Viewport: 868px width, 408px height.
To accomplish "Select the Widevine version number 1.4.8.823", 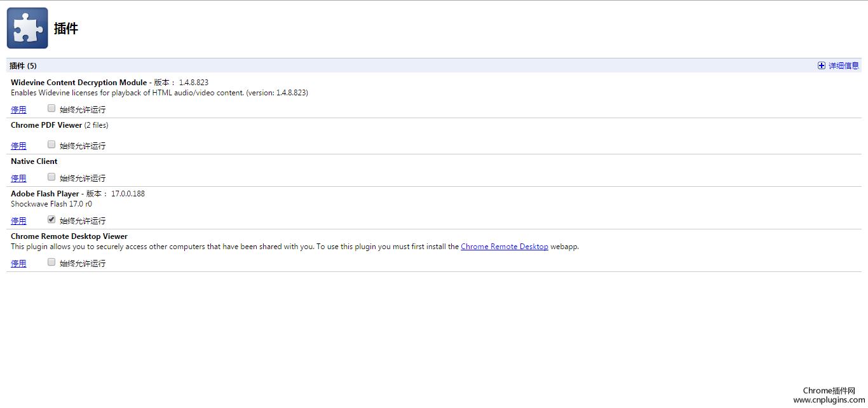I will coord(194,83).
